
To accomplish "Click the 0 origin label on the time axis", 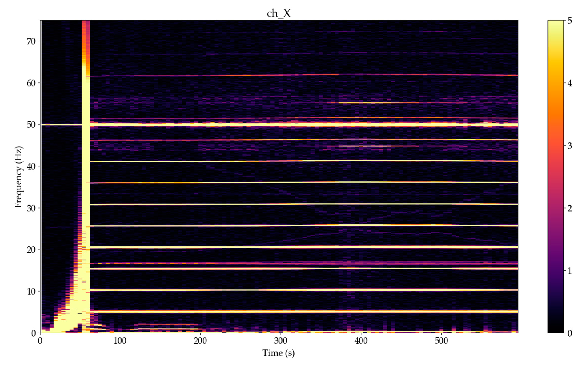I will coord(40,341).
